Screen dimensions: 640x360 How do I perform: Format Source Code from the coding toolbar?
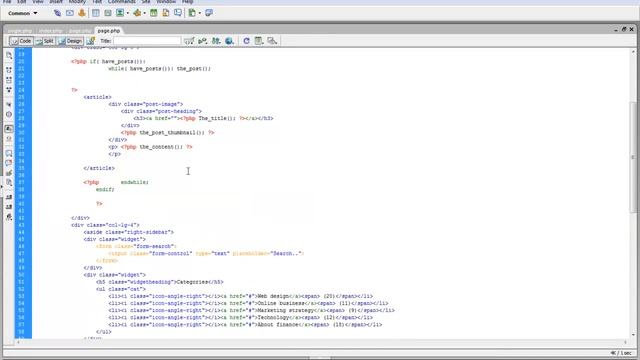click(9, 217)
